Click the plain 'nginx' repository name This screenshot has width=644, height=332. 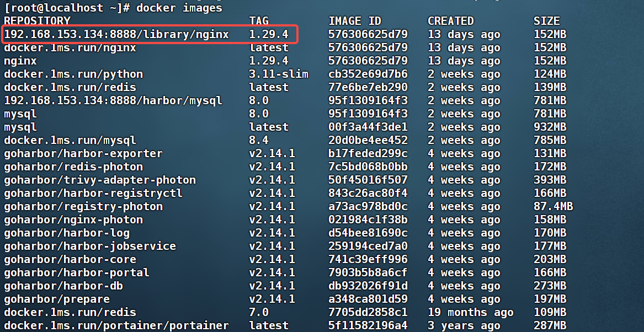tap(20, 61)
